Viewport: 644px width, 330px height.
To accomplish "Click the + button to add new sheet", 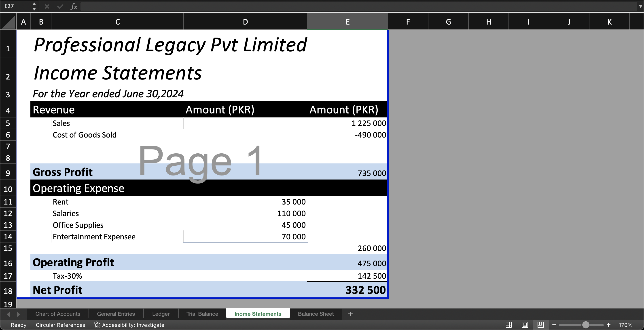I will click(350, 314).
